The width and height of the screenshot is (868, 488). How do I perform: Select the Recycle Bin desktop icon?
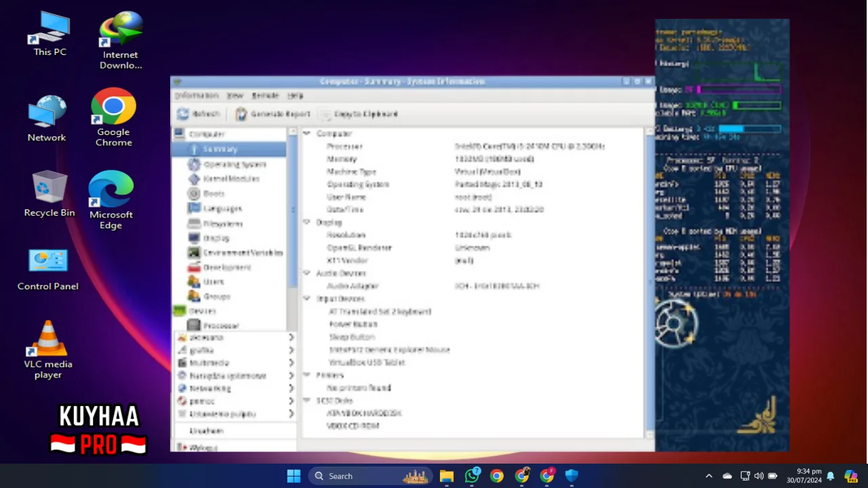[x=50, y=194]
